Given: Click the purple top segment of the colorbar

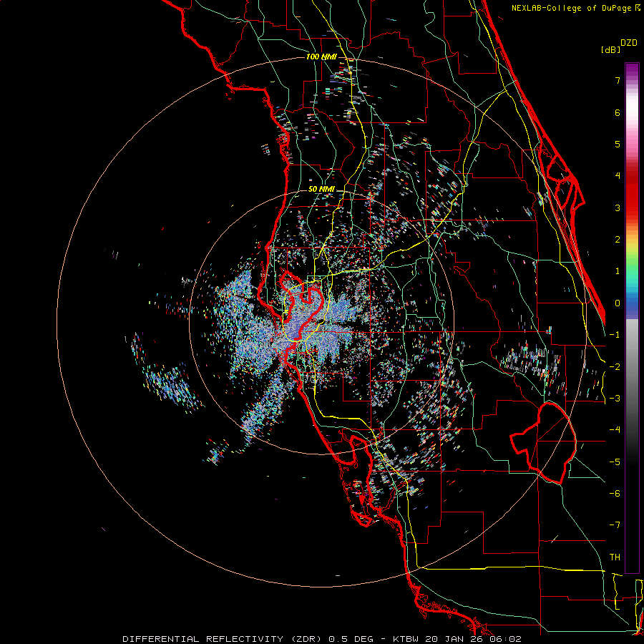Looking at the screenshot, I should pos(632,69).
